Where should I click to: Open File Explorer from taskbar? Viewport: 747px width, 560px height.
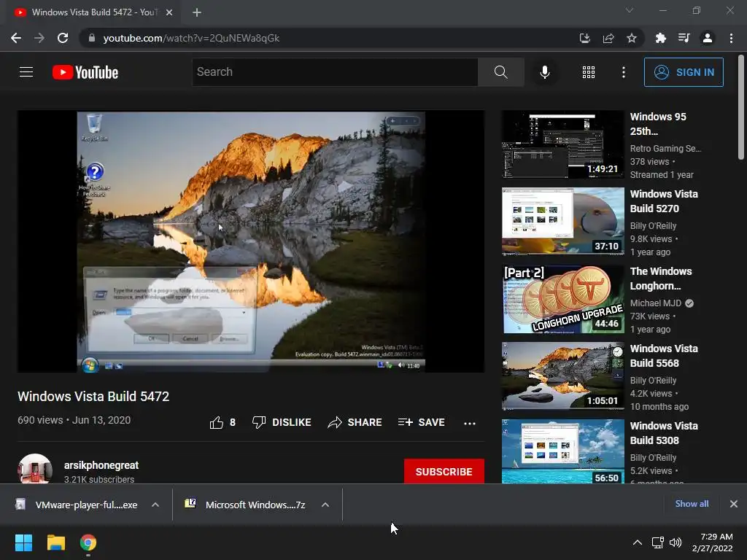click(55, 542)
